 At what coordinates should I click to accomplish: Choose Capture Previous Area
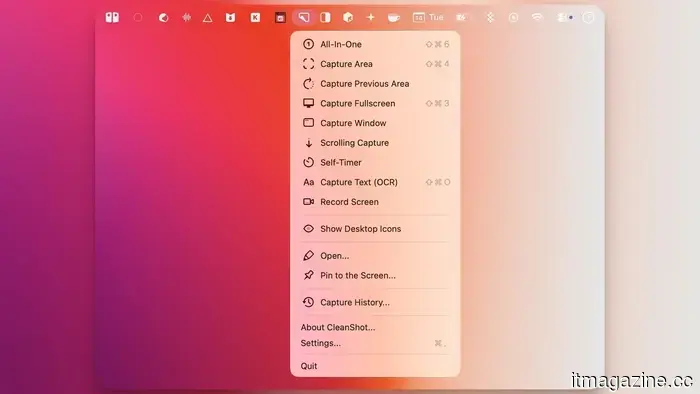pos(375,83)
